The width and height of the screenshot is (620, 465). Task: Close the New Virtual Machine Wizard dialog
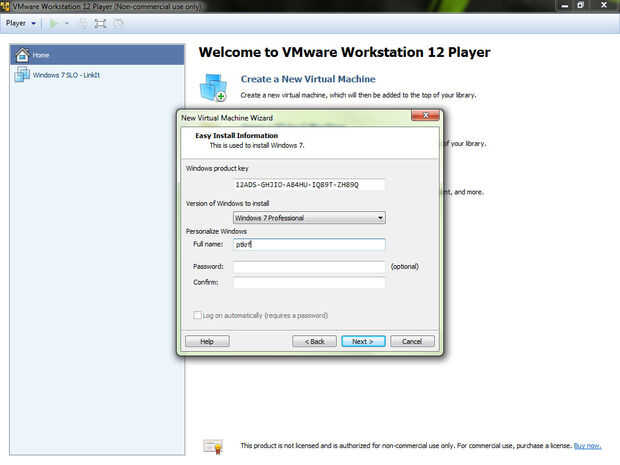425,115
